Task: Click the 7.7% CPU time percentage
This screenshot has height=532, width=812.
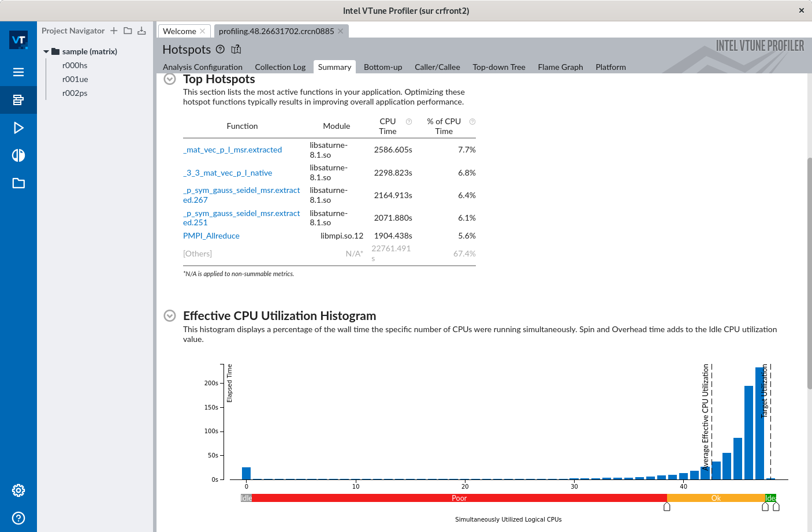Action: pyautogui.click(x=467, y=150)
